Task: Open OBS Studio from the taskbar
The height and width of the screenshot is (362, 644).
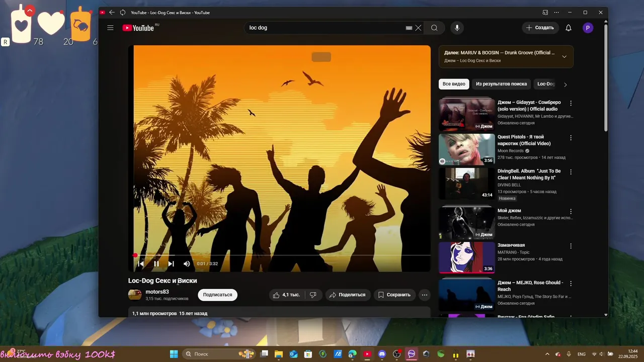Action: pyautogui.click(x=396, y=354)
